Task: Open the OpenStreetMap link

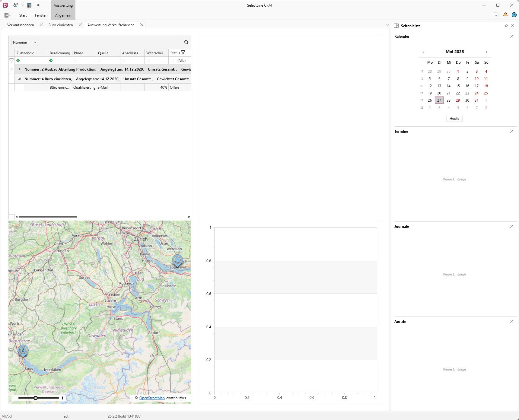Action: (152, 398)
